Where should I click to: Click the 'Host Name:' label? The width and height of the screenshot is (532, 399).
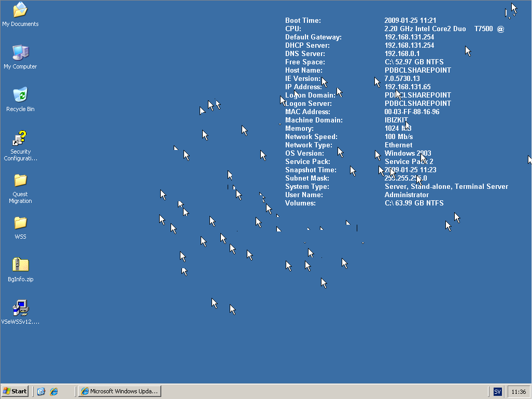tap(304, 70)
